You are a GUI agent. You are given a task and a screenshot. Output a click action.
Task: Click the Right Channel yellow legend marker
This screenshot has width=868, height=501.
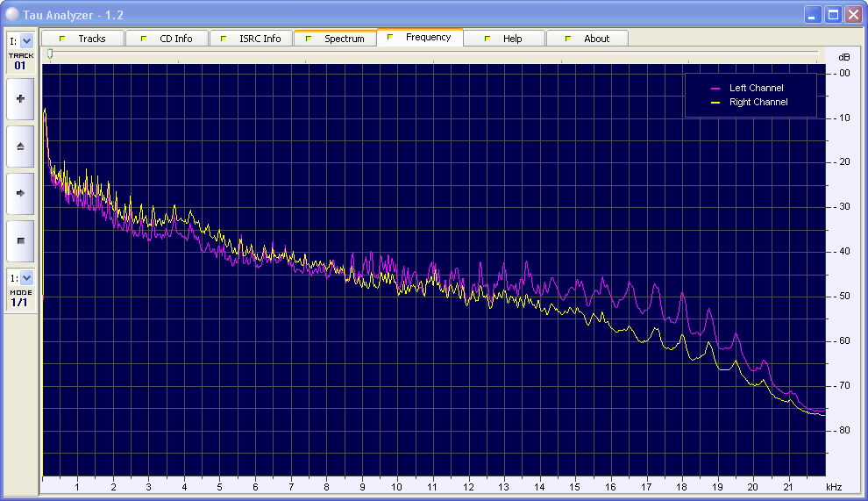click(x=715, y=103)
